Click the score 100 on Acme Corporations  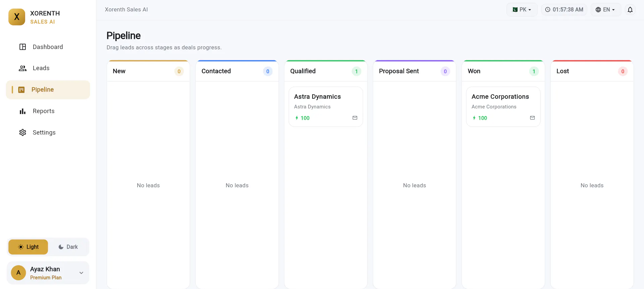coord(482,118)
